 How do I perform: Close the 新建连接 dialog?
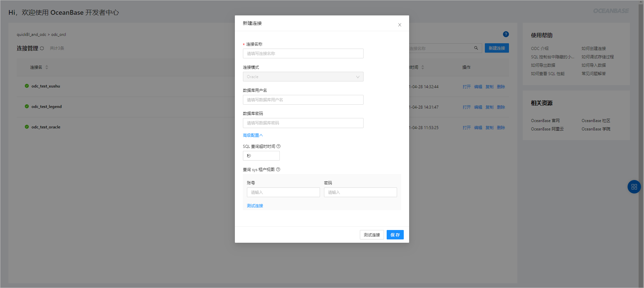point(399,25)
